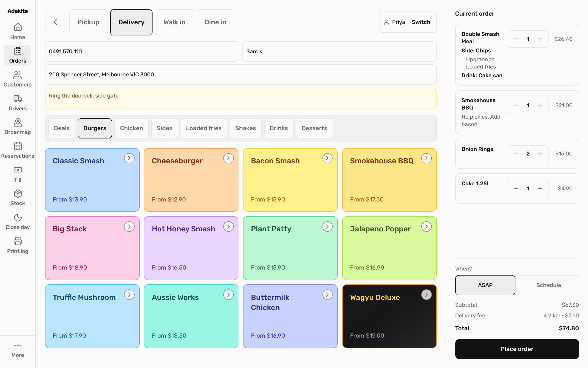Decrease Onion Rings quantity
The height and width of the screenshot is (368, 588).
tap(516, 154)
